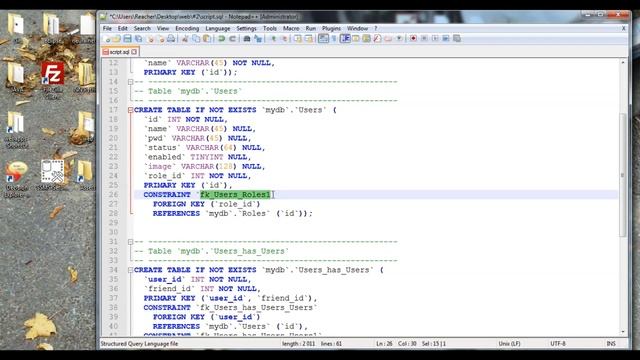Launch FileZilla from the desktop

tap(52, 80)
